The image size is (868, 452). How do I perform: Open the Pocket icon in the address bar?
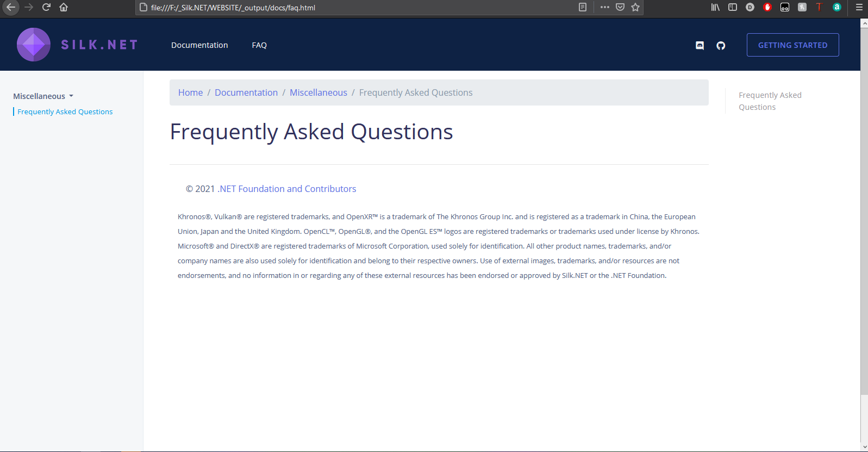(620, 8)
